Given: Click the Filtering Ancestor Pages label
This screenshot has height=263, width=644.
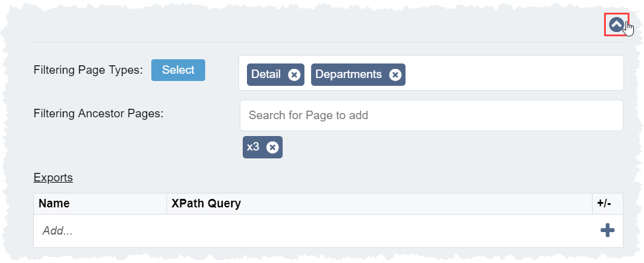Looking at the screenshot, I should tap(99, 113).
